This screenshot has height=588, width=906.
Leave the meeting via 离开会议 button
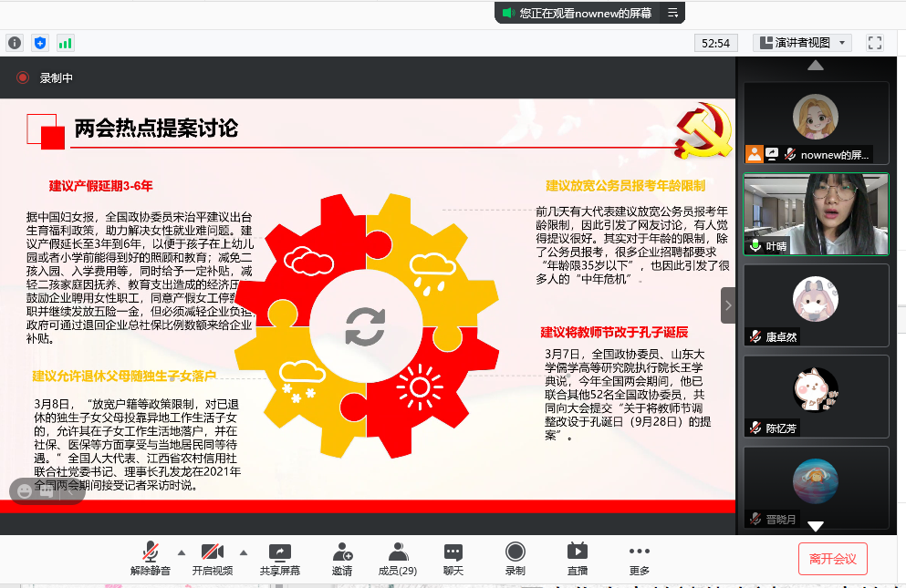(832, 559)
